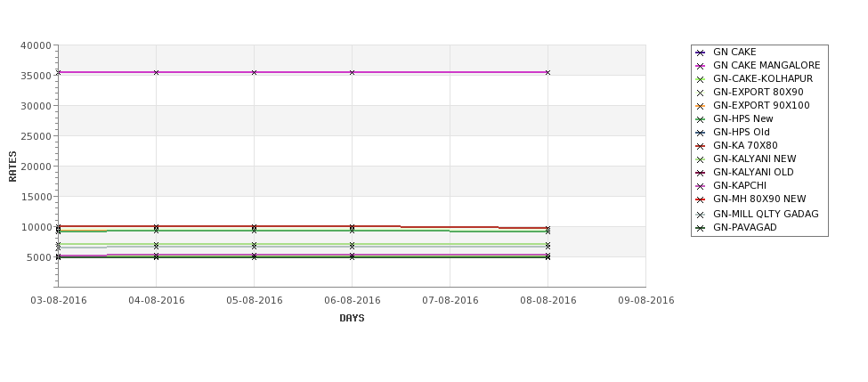Image resolution: width=868 pixels, height=382 pixels.
Task: Click the 06-08-2016 x-axis date label
Action: [352, 301]
